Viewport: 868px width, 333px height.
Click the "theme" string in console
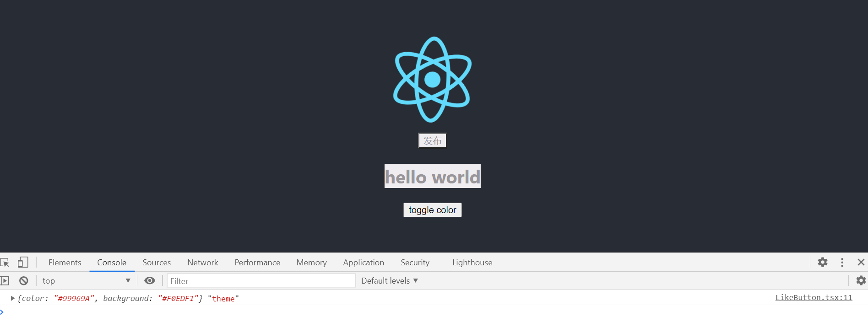[223, 298]
